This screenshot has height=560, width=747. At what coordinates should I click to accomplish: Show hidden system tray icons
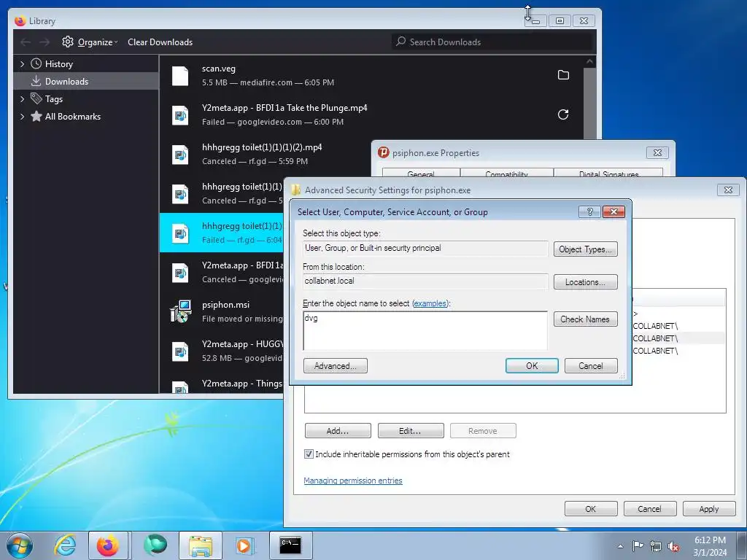tap(620, 546)
